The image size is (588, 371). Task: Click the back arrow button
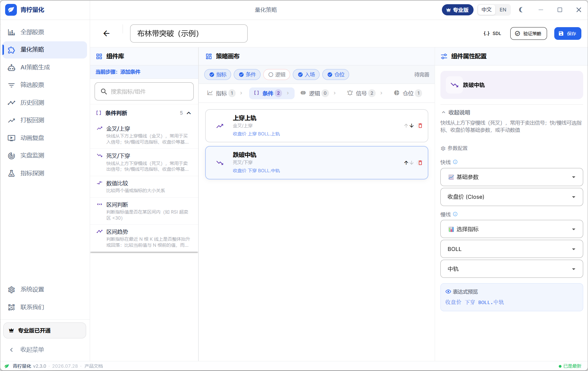tap(106, 33)
